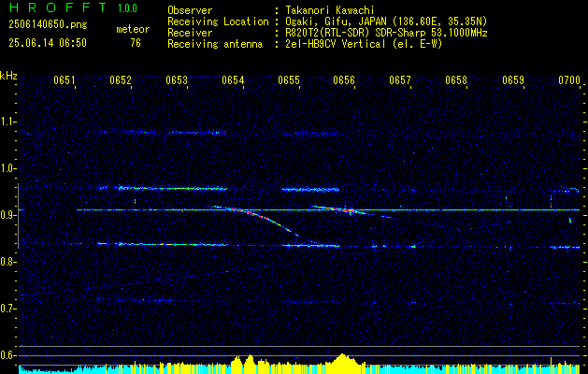Click the version number 1.0.0
The image size is (588, 374).
pos(127,8)
